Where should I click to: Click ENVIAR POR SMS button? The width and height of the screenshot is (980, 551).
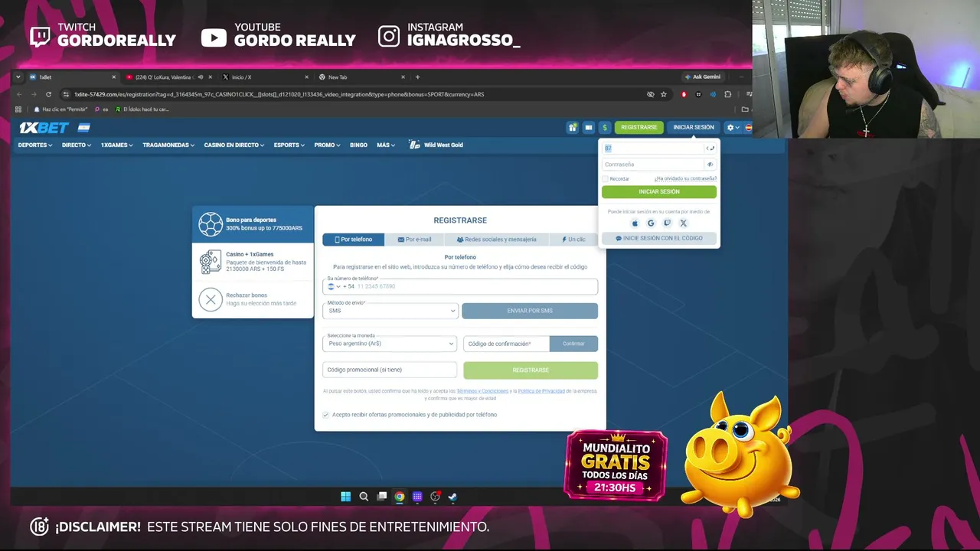pos(530,311)
